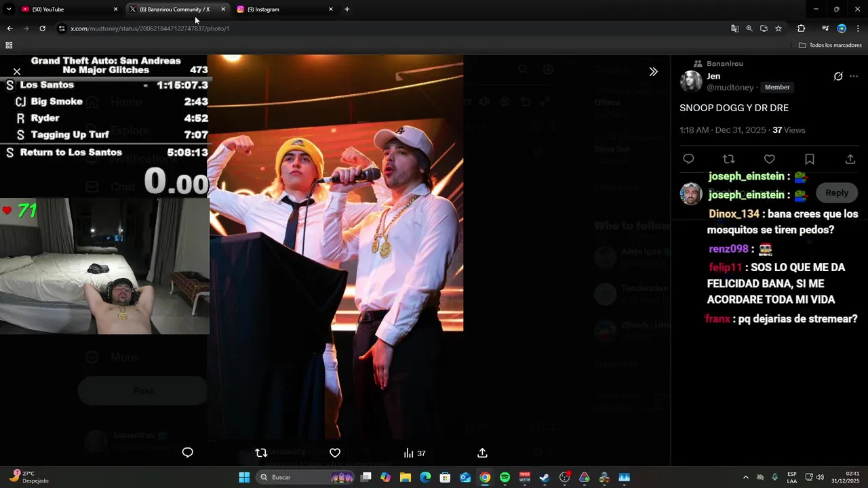Open the Windows Start menu
The height and width of the screenshot is (488, 868).
tap(244, 477)
